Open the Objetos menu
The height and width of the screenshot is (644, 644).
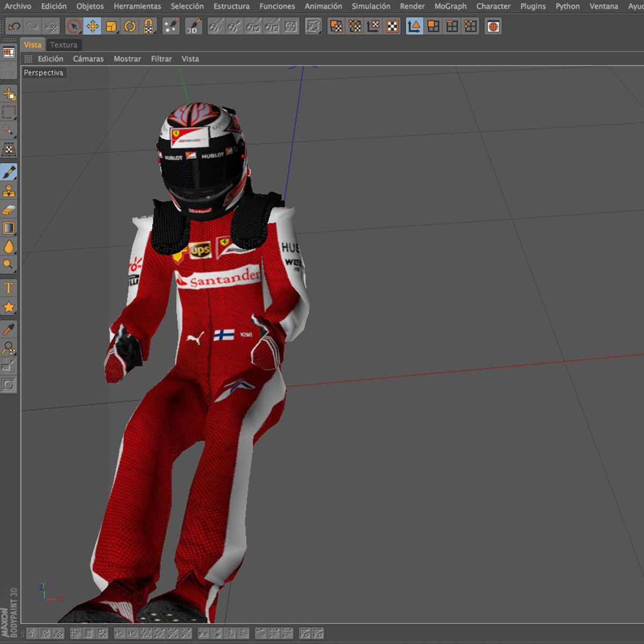coord(90,6)
